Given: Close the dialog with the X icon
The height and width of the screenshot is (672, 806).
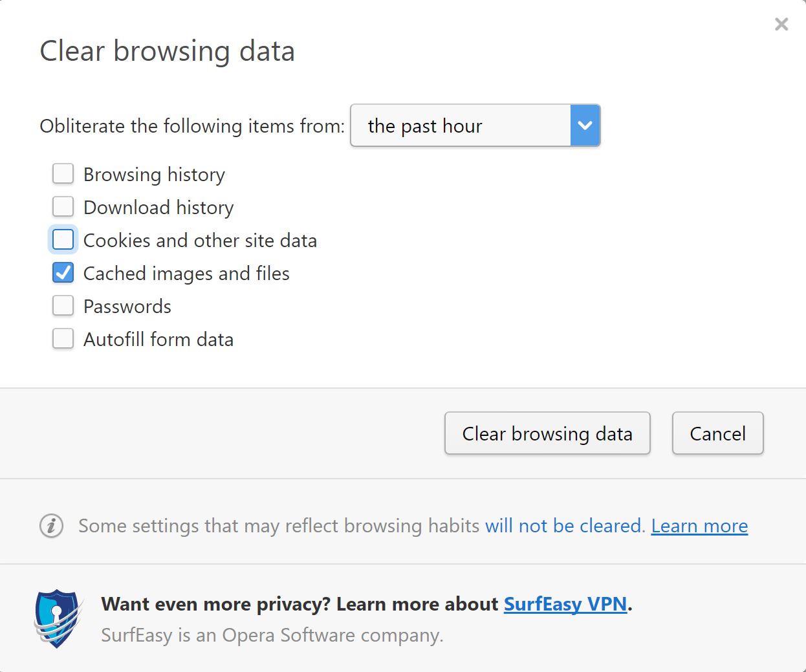Looking at the screenshot, I should click(x=781, y=25).
